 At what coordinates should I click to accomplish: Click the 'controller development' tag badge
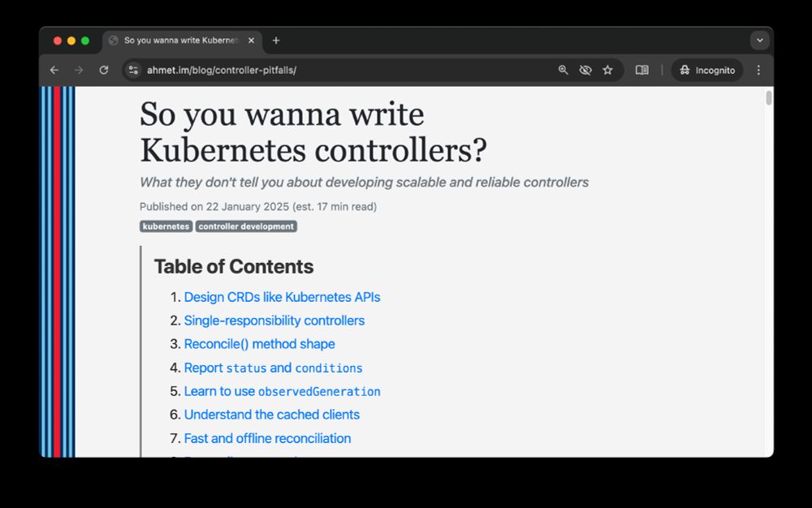tap(246, 226)
